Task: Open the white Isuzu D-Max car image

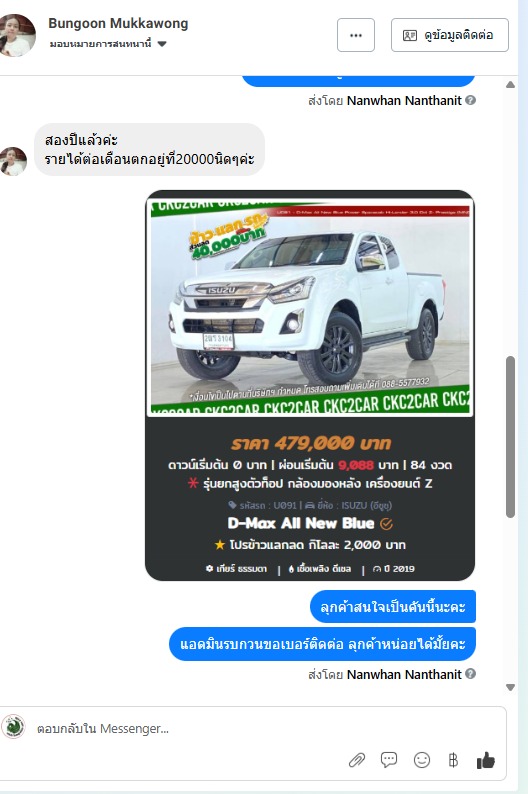Action: pyautogui.click(x=310, y=308)
